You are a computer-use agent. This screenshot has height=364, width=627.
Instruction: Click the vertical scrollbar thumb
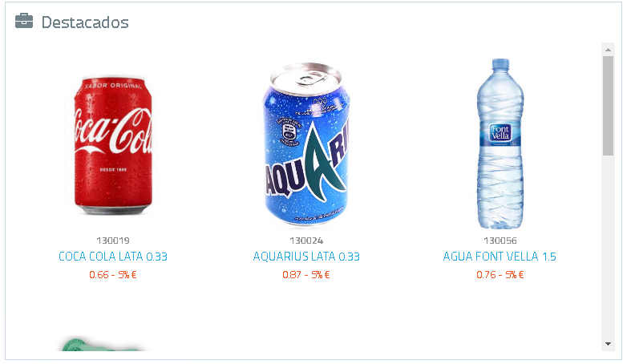(608, 106)
